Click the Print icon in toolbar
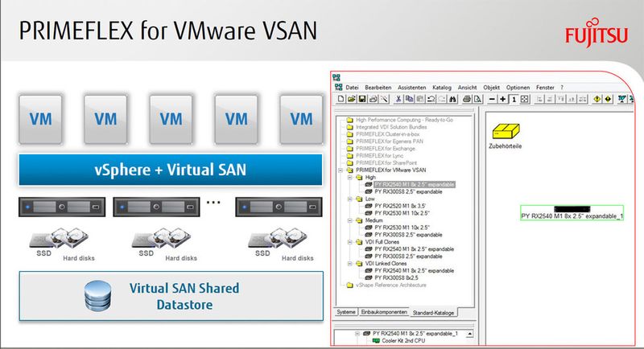Screen dimensions: 644x349 tap(467, 99)
